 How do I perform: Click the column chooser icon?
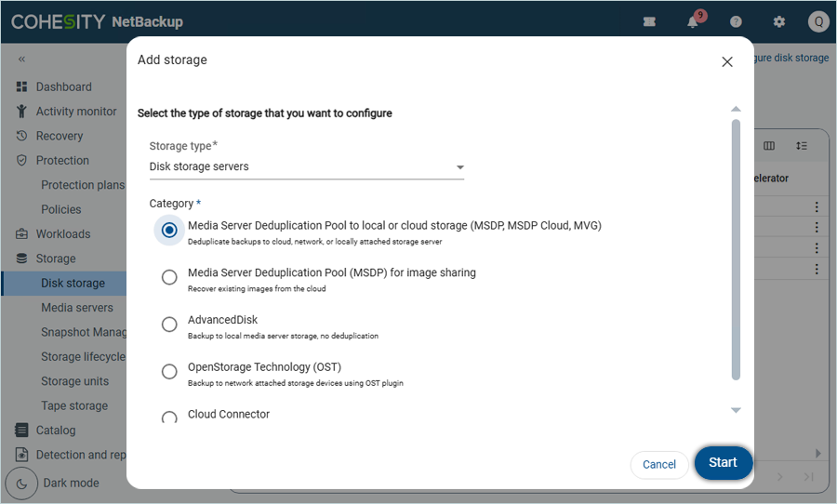click(x=769, y=146)
